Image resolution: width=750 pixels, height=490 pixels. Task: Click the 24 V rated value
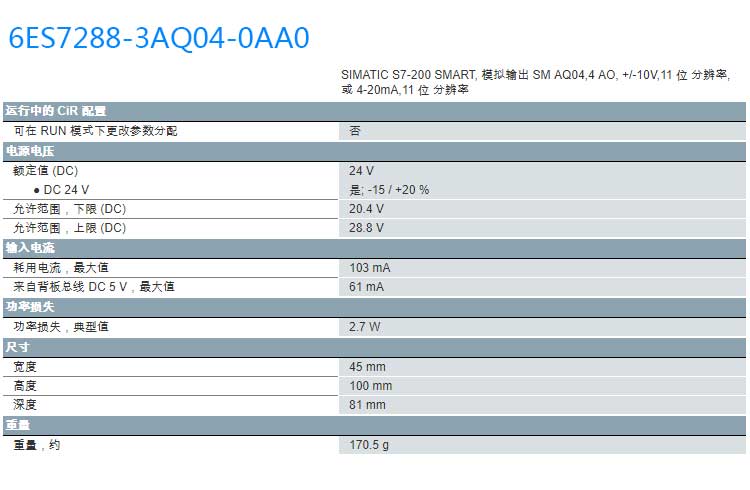362,171
